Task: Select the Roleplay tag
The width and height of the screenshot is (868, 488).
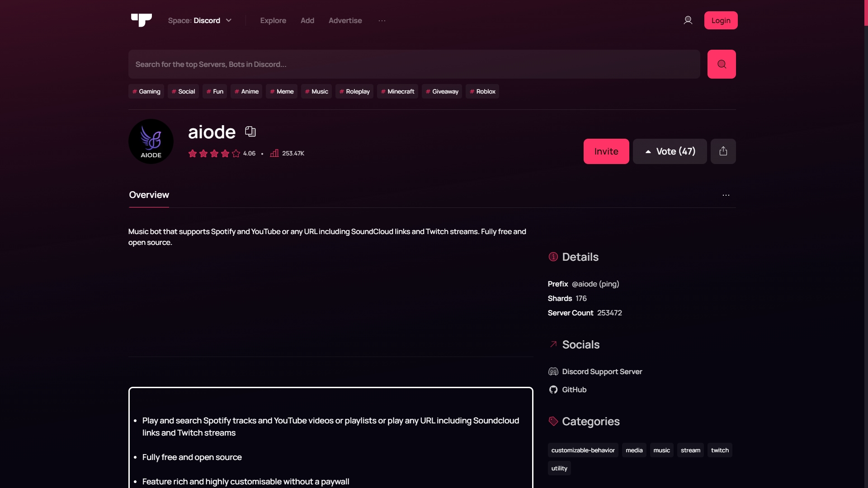Action: click(354, 91)
